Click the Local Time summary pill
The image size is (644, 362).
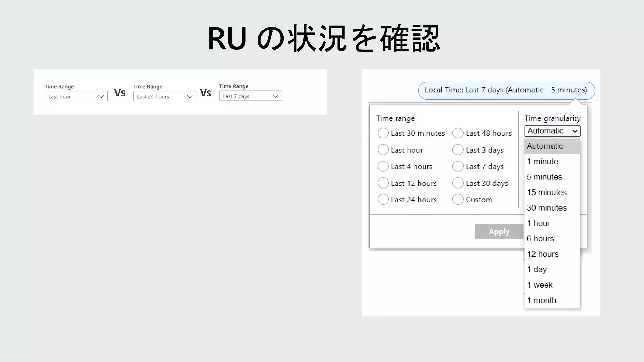point(506,90)
